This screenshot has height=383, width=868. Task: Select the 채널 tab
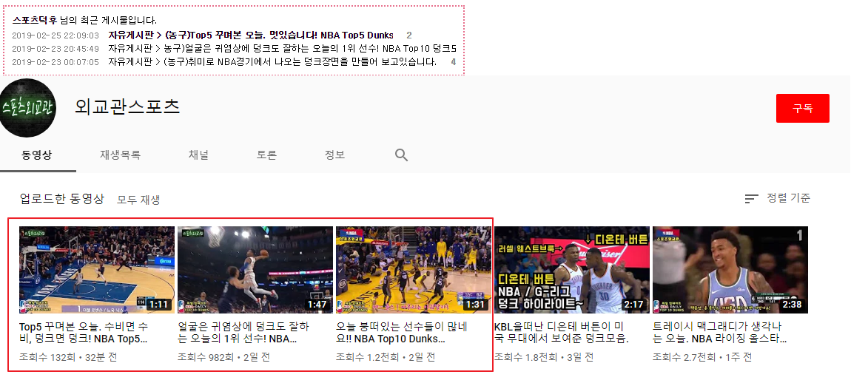(198, 155)
